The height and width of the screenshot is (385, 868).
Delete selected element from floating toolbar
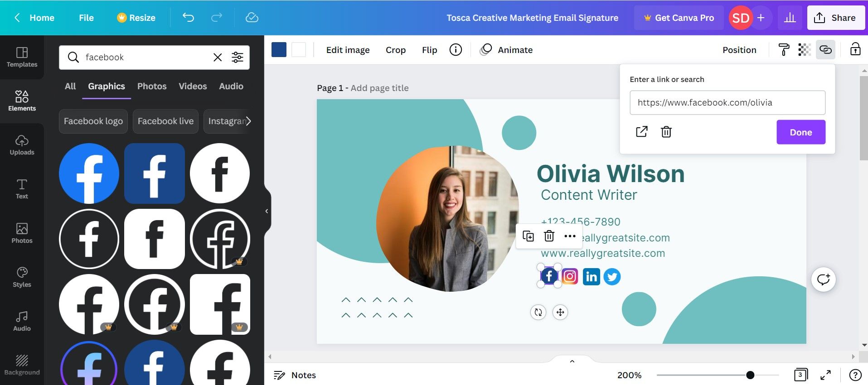pyautogui.click(x=549, y=236)
